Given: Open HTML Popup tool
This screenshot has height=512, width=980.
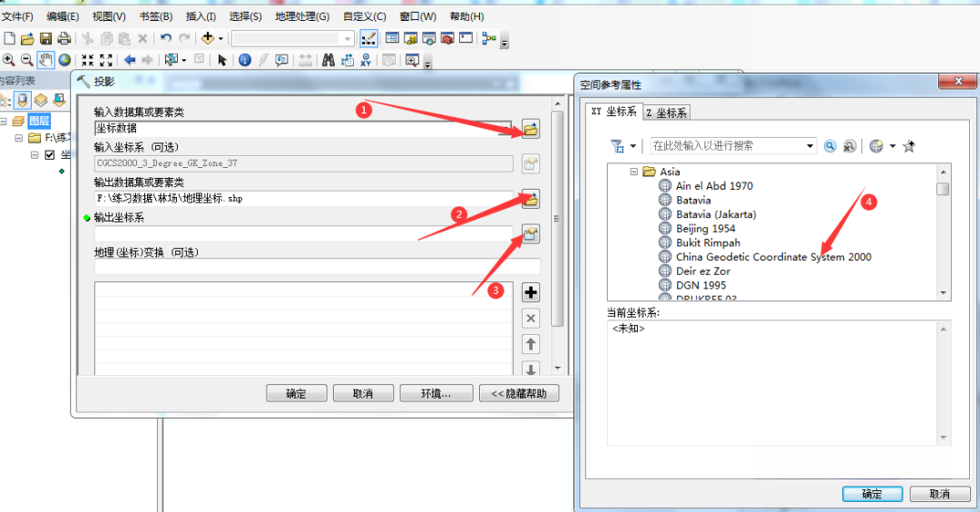Looking at the screenshot, I should (x=282, y=60).
